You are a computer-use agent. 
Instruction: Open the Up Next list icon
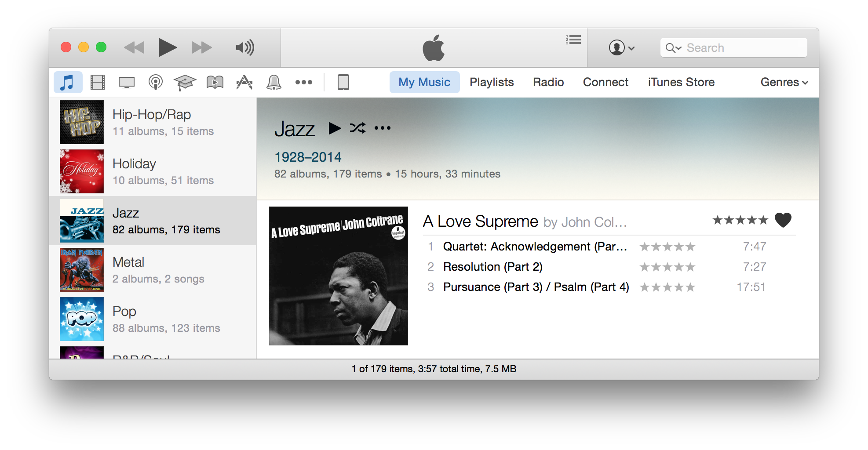pyautogui.click(x=573, y=40)
